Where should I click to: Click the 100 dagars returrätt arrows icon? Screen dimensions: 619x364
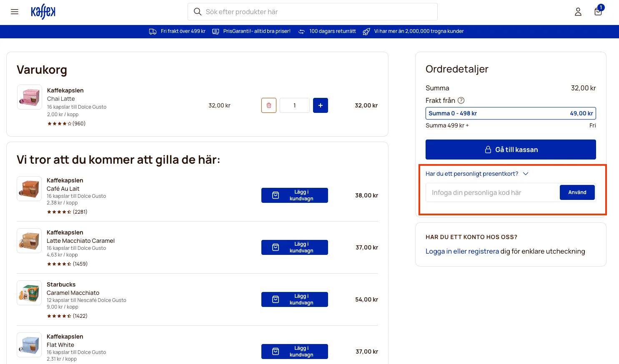(x=301, y=31)
